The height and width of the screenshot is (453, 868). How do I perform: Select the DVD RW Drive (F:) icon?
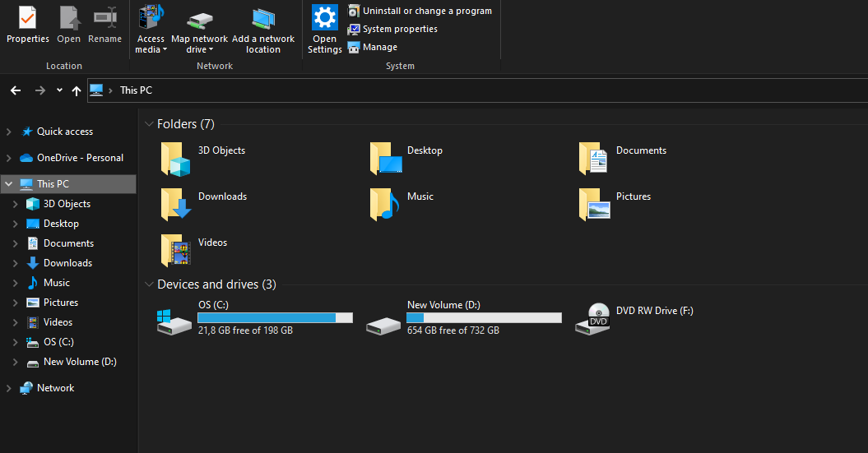tap(592, 319)
